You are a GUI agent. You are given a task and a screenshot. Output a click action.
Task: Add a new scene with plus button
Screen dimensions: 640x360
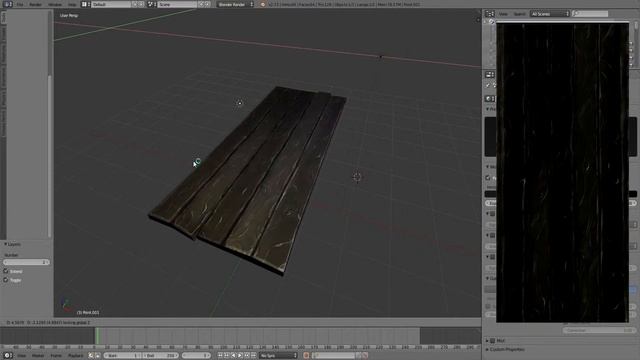(200, 4)
